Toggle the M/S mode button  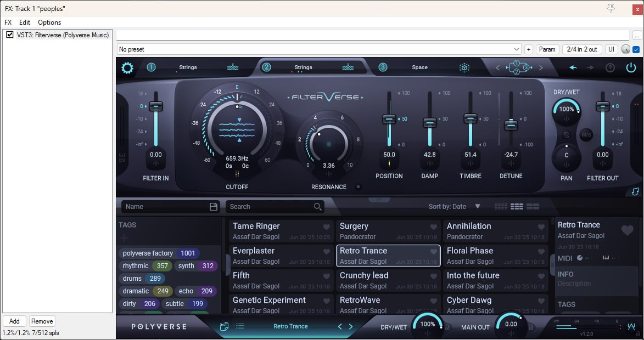[x=586, y=134]
